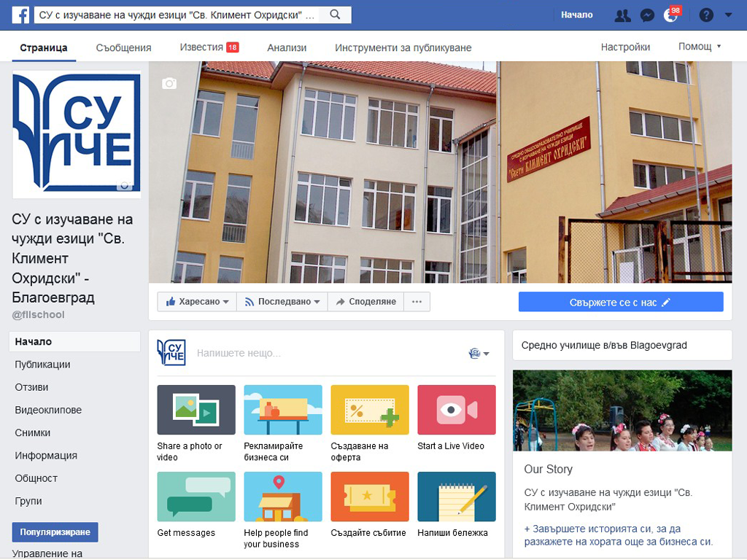Click the Help people find your business tile
This screenshot has height=560, width=747.
tap(282, 510)
